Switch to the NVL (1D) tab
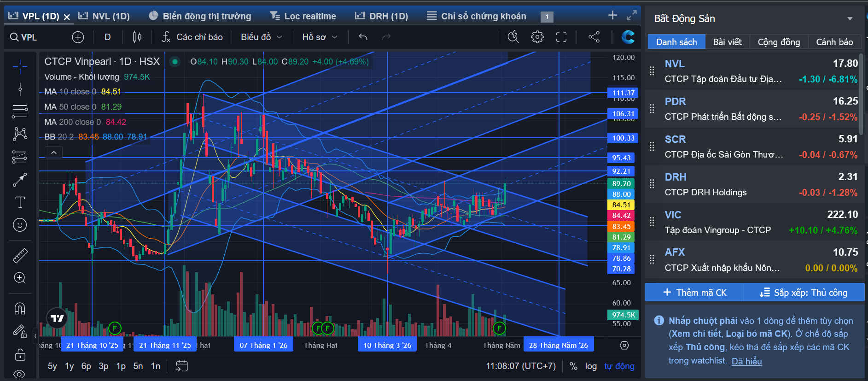Image resolution: width=868 pixels, height=381 pixels. click(104, 16)
